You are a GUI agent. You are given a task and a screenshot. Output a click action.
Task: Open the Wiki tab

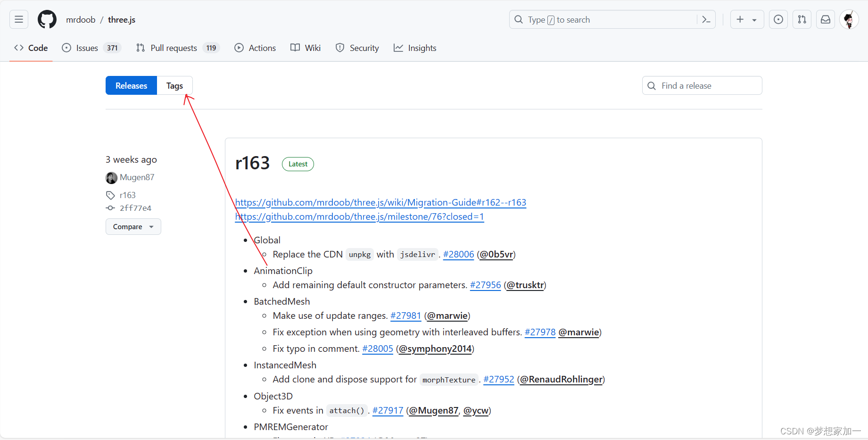(x=306, y=48)
